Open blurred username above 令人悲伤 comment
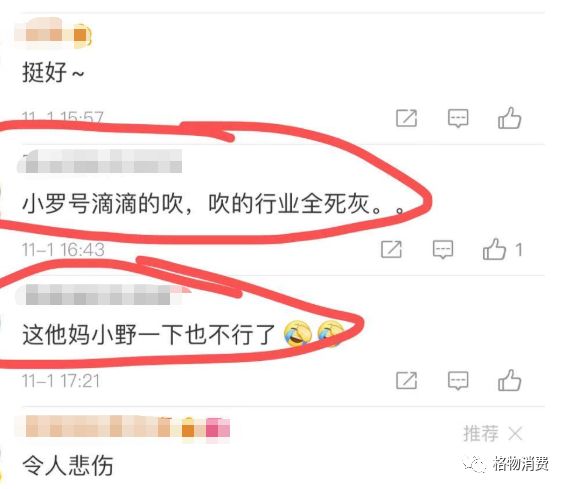 [x=123, y=427]
